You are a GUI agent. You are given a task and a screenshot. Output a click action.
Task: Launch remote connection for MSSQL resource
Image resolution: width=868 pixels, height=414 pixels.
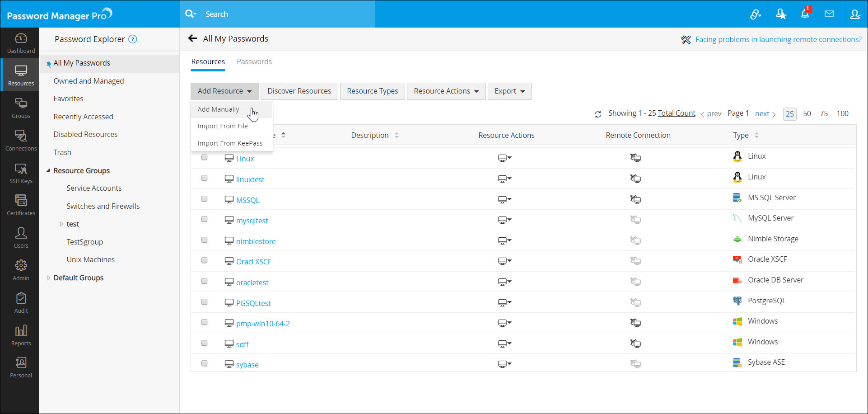(x=635, y=199)
